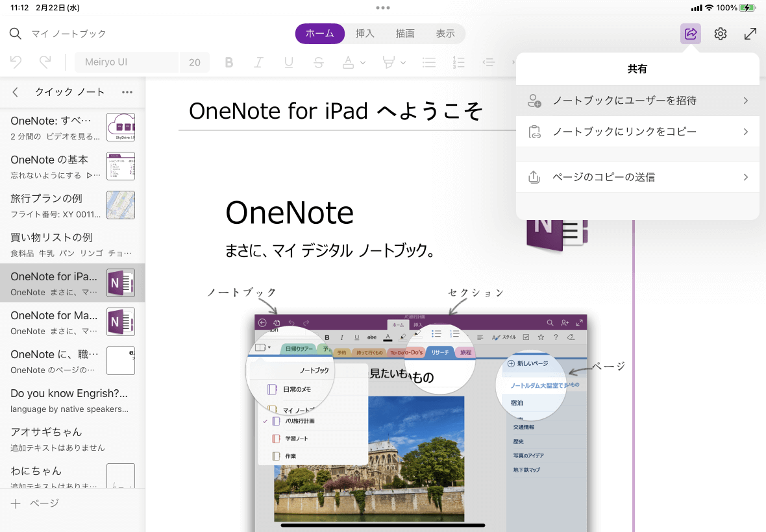Click the page title OneNote for iPad へようこそ
Viewport: 766px width, 532px height.
336,112
